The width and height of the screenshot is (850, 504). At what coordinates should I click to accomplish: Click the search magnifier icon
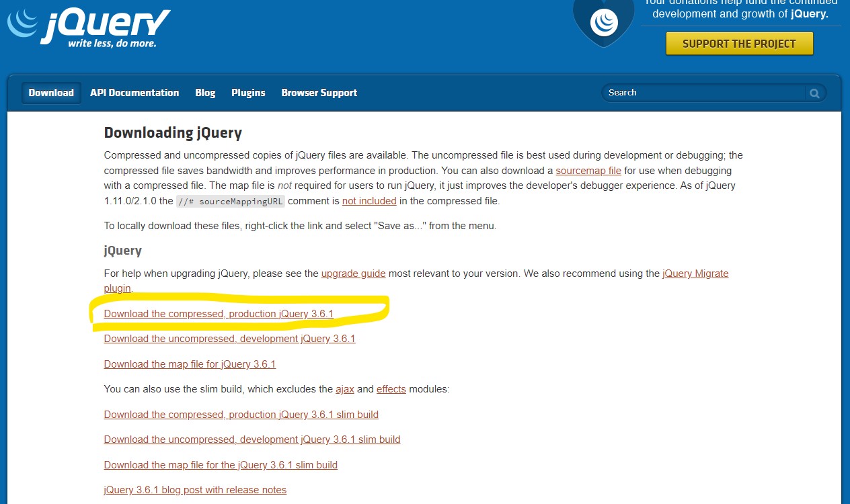tap(814, 93)
